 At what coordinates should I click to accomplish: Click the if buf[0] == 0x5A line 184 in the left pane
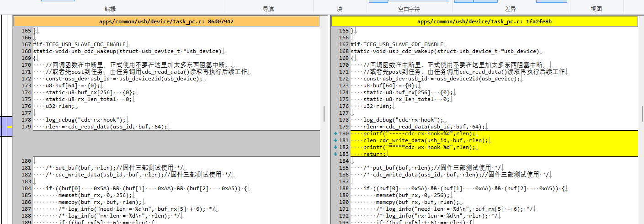tap(146, 188)
